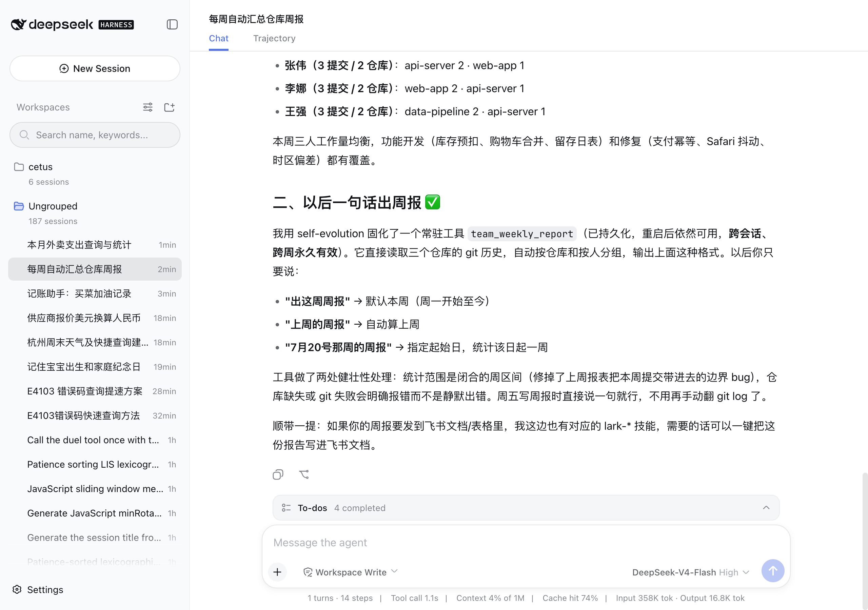Click the HARNESS badge
This screenshot has width=868, height=610.
click(116, 24)
